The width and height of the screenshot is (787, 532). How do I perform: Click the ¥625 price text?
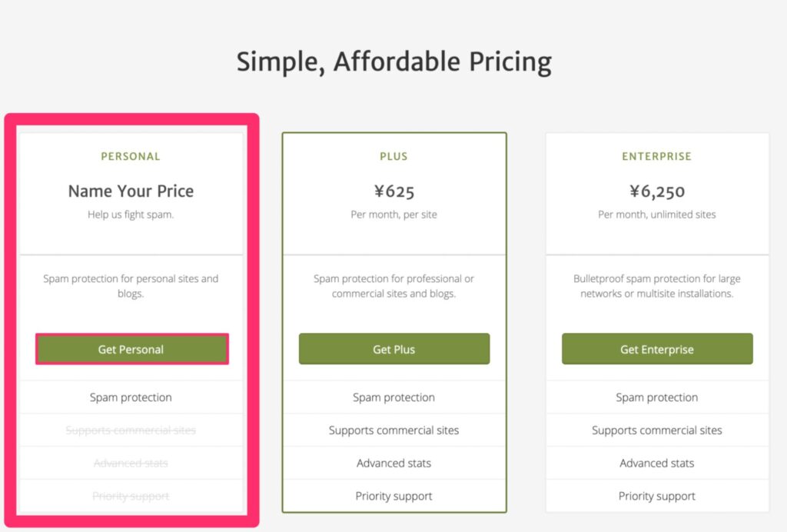(394, 191)
